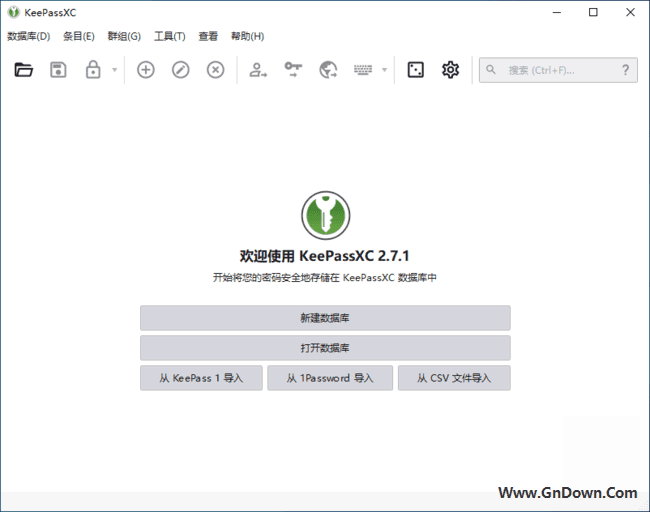
Task: Click the Lock Database padlock icon
Action: (x=93, y=70)
